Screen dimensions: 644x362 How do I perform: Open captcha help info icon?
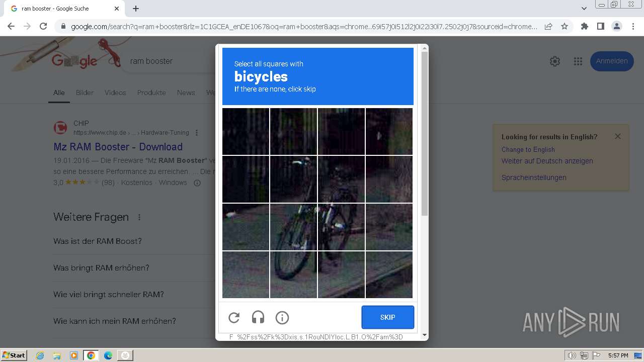pos(282,317)
